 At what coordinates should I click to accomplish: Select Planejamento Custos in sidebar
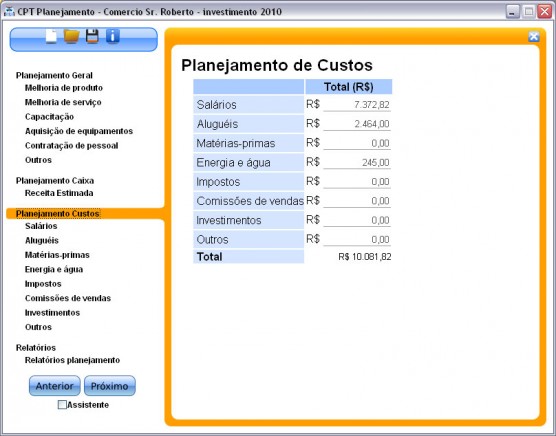coord(57,214)
